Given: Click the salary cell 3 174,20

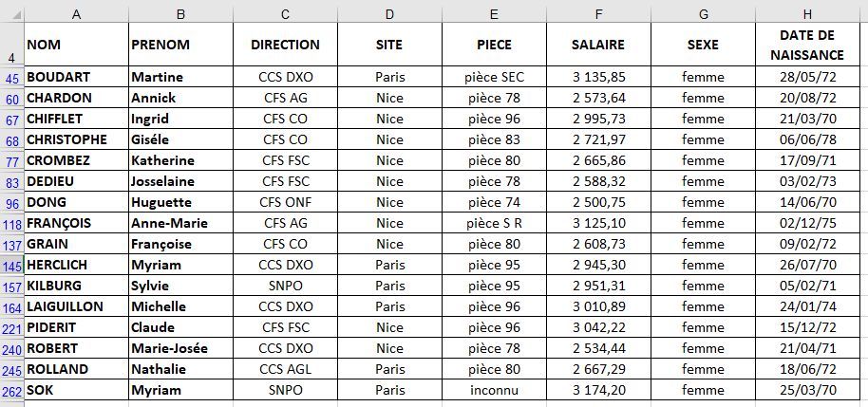Looking at the screenshot, I should coord(598,390).
